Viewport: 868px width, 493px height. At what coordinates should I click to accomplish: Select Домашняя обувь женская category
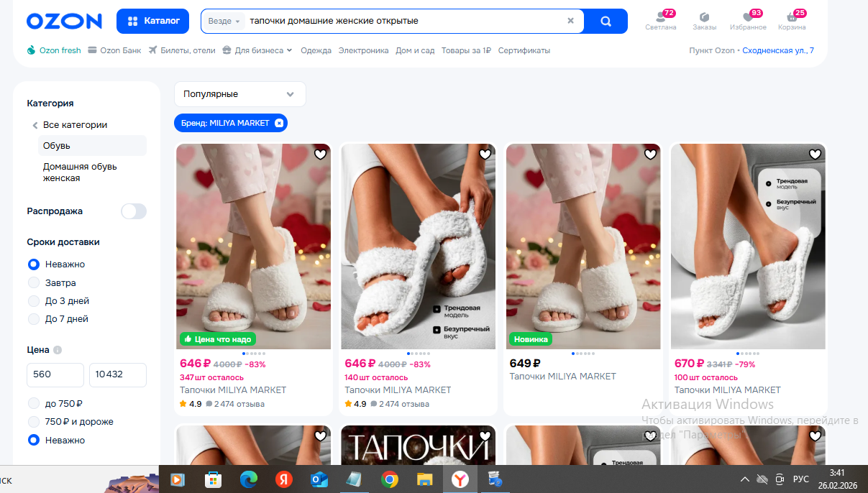pos(80,172)
